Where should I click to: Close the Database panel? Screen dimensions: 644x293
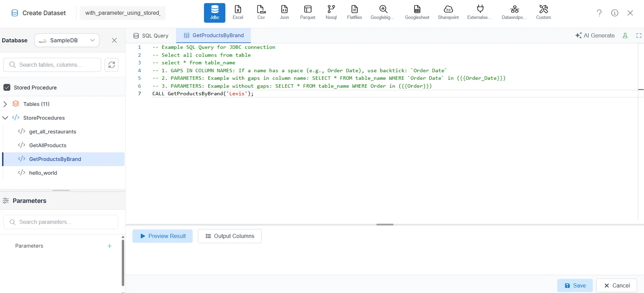tap(114, 40)
